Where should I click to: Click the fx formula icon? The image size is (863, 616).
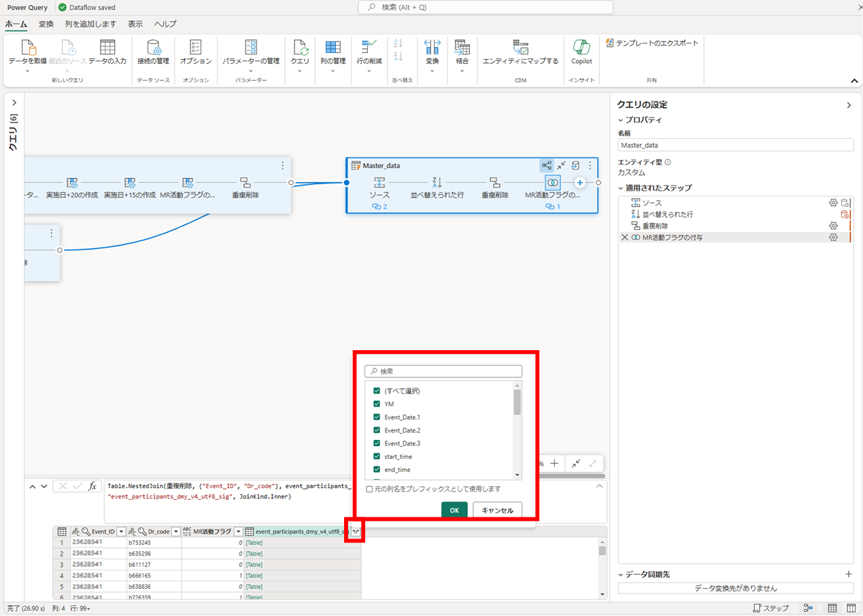pos(92,486)
